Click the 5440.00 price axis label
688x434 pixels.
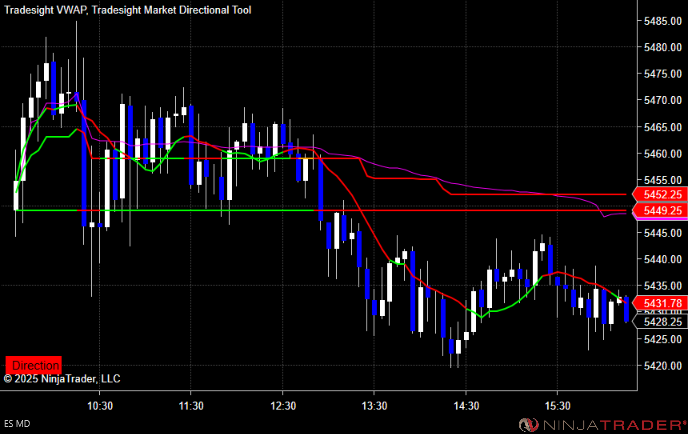tap(663, 259)
